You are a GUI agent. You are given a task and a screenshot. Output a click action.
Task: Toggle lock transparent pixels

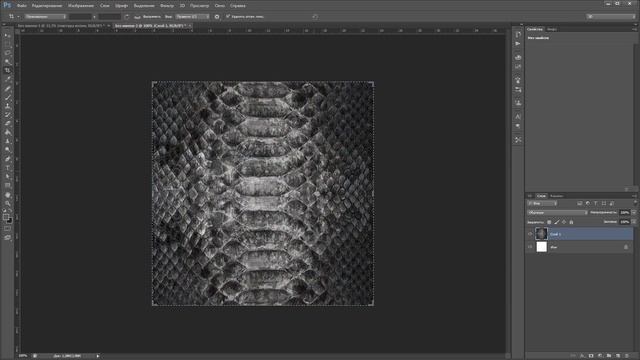549,222
